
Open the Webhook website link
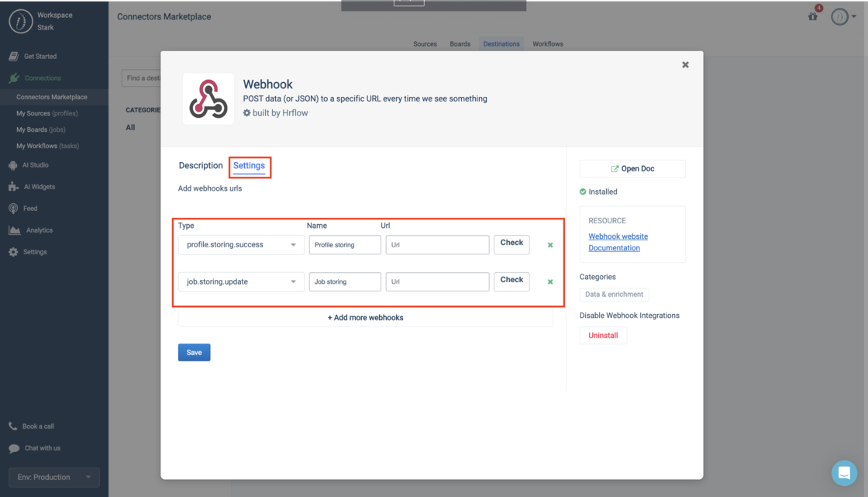[618, 236]
